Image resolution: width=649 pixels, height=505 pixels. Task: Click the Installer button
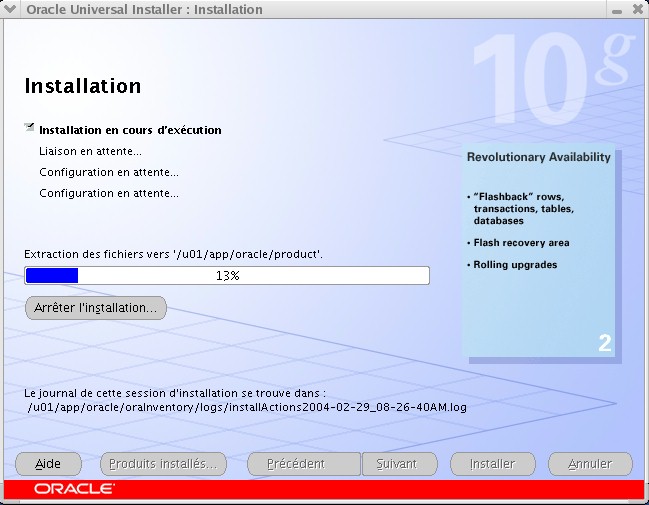point(493,464)
